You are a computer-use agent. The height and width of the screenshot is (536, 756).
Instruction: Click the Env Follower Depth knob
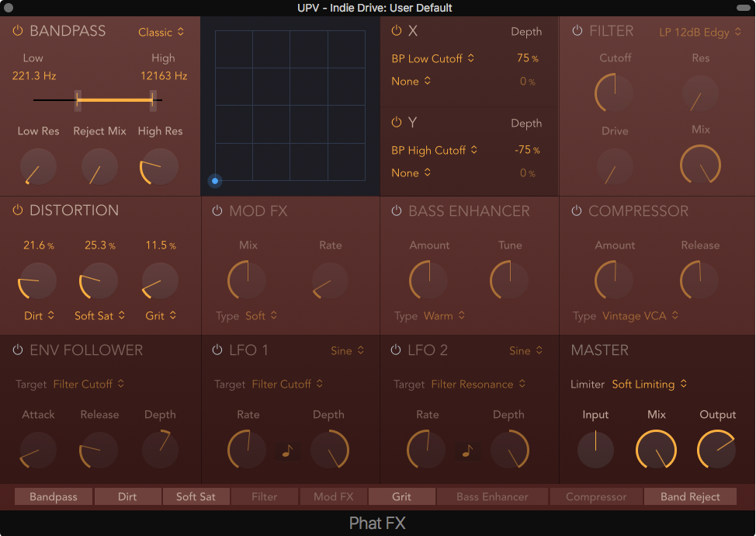pos(160,449)
